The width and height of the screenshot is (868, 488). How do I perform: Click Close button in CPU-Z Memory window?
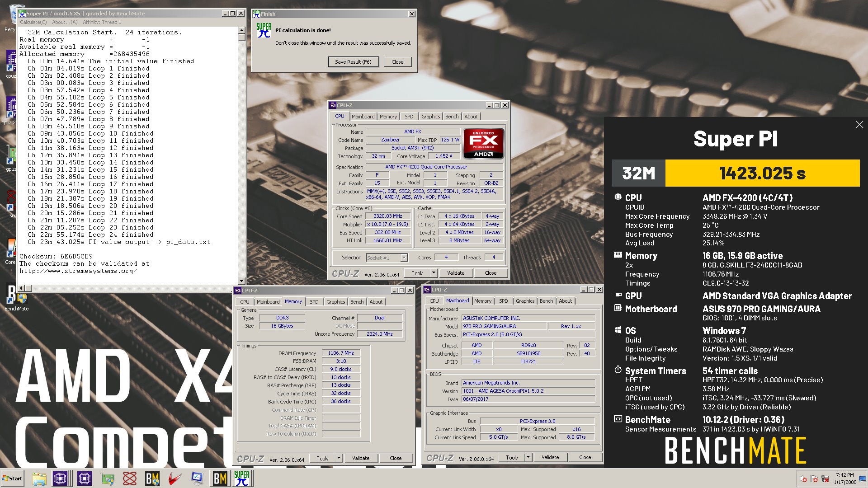[x=396, y=458]
